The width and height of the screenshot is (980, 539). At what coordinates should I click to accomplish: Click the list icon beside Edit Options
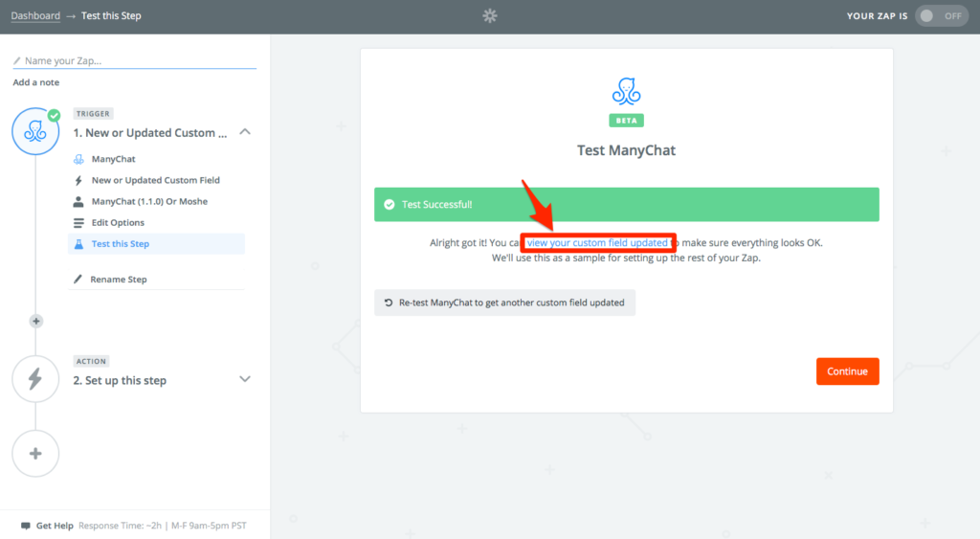click(x=78, y=223)
